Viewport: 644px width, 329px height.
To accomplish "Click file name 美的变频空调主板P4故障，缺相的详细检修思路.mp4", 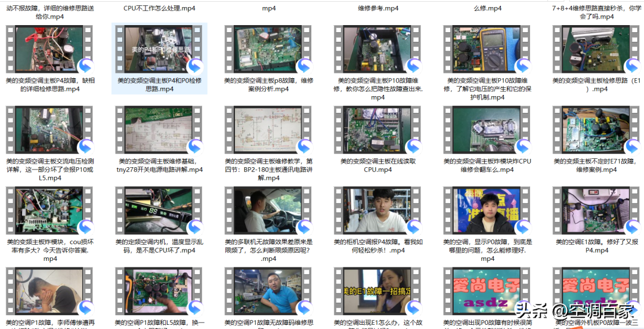I will point(49,85).
